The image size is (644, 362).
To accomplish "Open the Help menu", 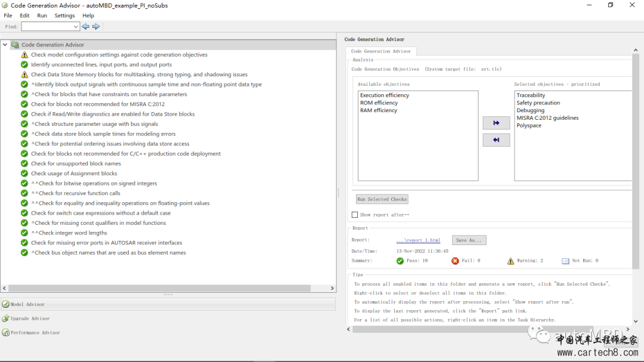I will (x=88, y=15).
